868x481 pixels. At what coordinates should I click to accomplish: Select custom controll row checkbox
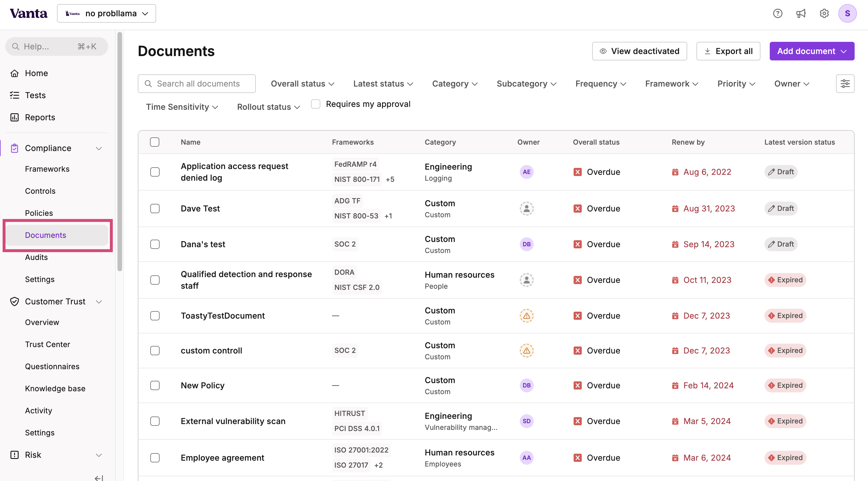click(155, 351)
